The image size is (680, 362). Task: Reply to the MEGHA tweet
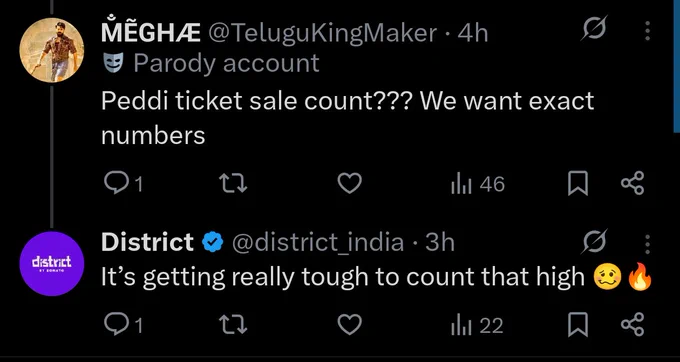click(123, 184)
